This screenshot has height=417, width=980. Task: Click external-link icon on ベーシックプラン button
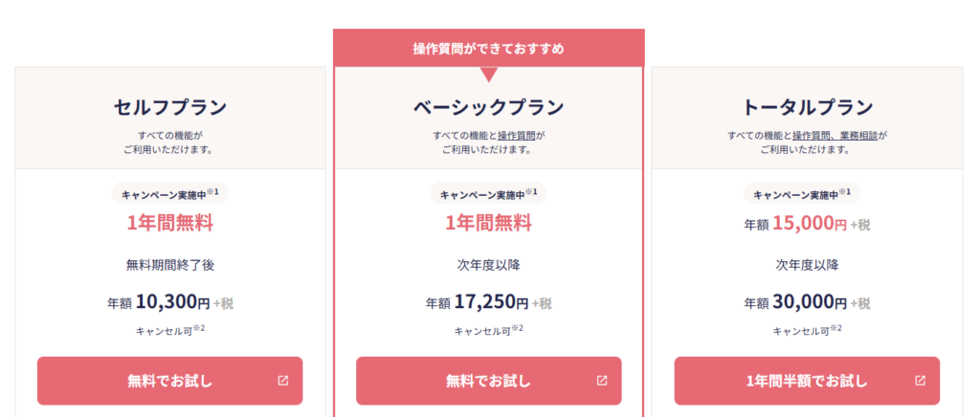coord(602,381)
